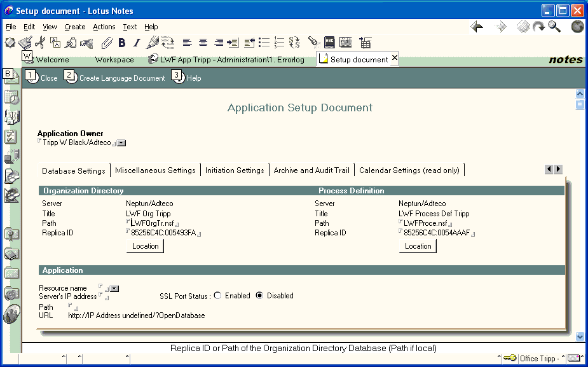Image resolution: width=588 pixels, height=367 pixels.
Task: Select the Disabled SSL port status option
Action: click(259, 296)
